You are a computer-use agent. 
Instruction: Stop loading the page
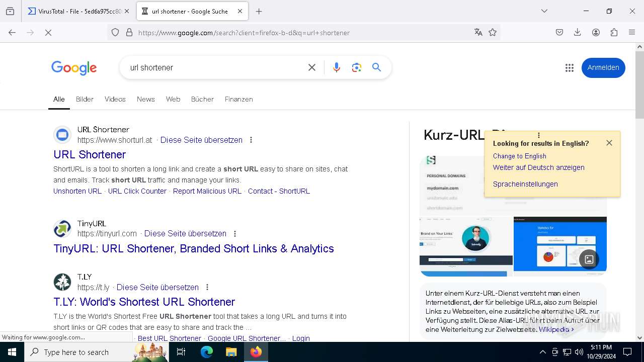point(48,32)
